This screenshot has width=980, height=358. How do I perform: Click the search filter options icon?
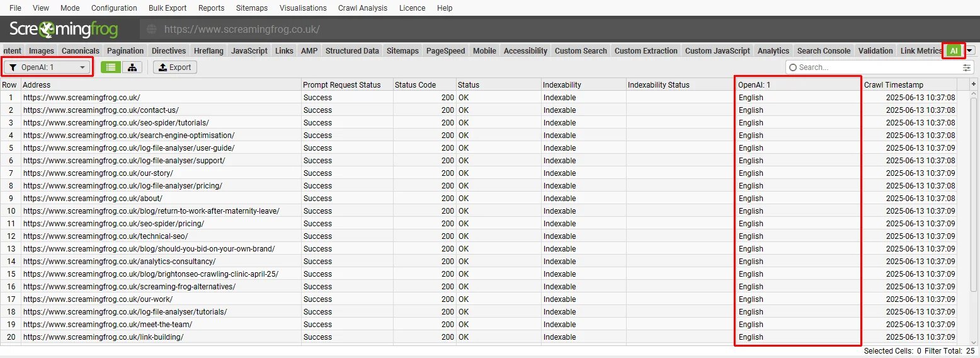(x=967, y=67)
